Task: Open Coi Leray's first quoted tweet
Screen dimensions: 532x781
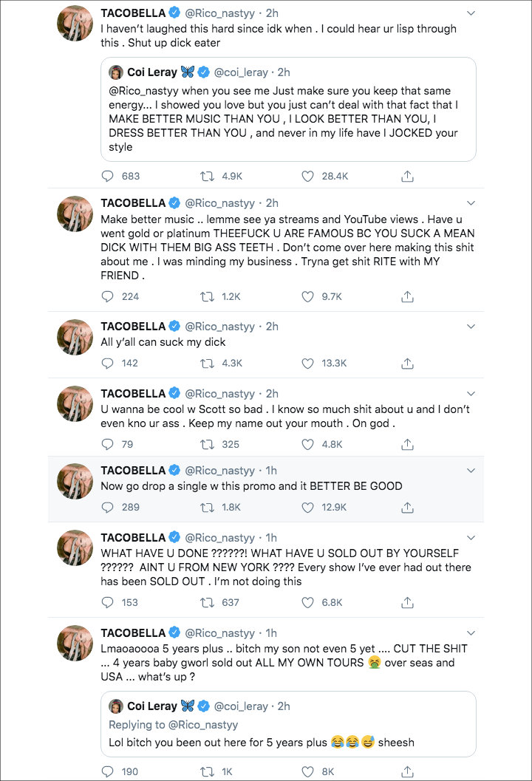Action: (x=288, y=109)
